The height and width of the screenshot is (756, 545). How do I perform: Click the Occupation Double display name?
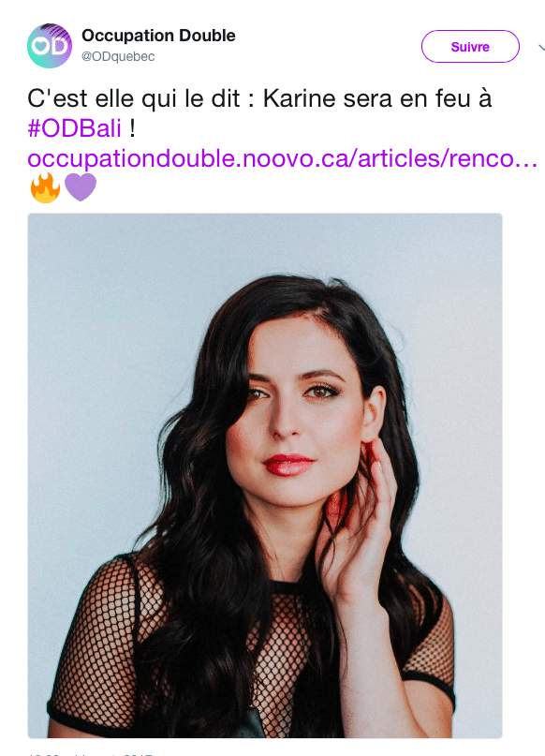tap(158, 36)
